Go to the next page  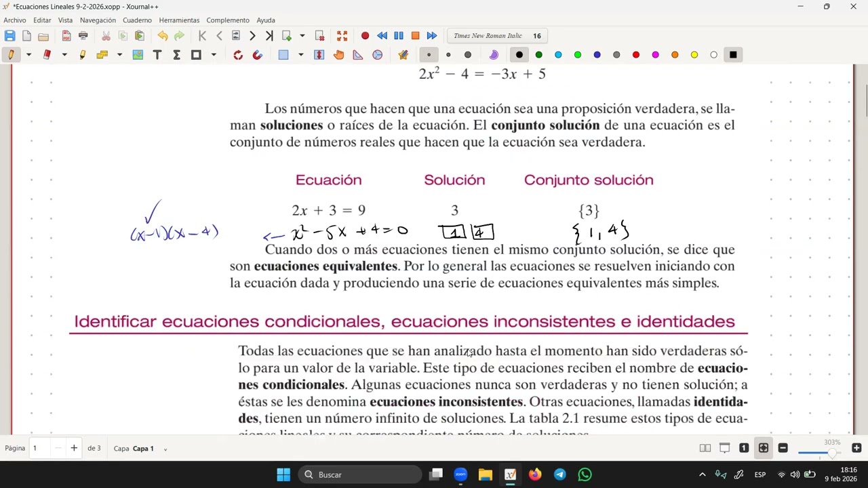point(252,36)
